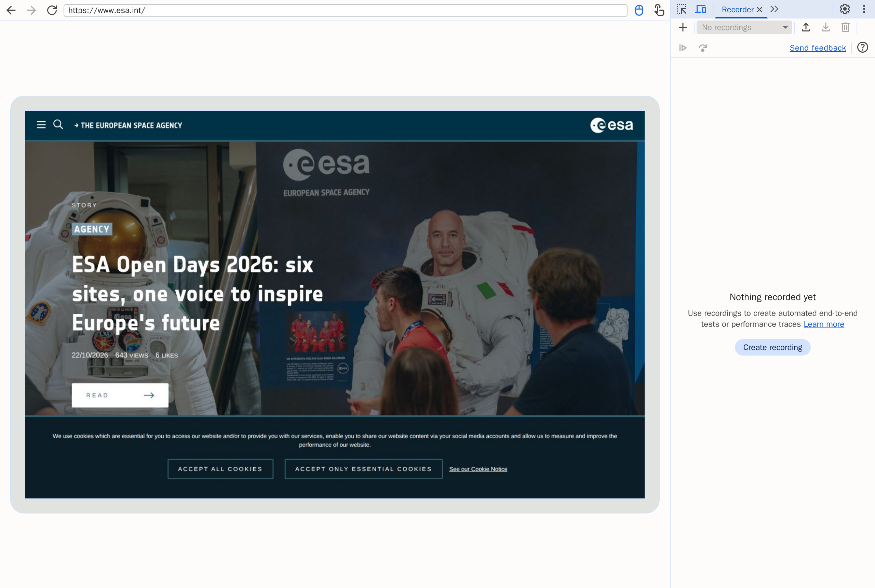
Task: Click the blue mouse icon beside the URL bar
Action: coord(639,10)
